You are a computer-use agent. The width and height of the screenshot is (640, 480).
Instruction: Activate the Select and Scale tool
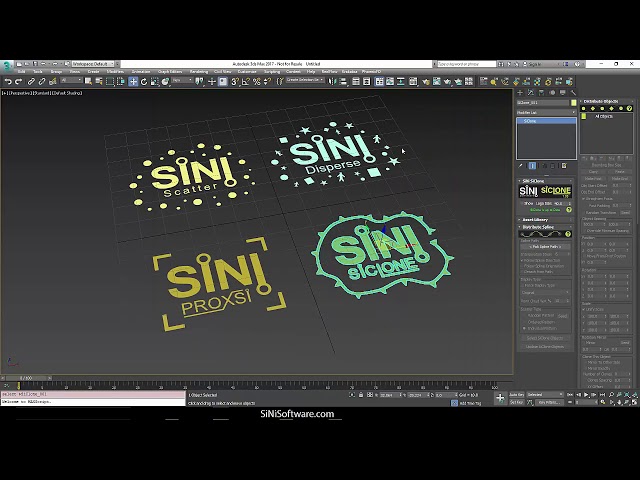[154, 82]
